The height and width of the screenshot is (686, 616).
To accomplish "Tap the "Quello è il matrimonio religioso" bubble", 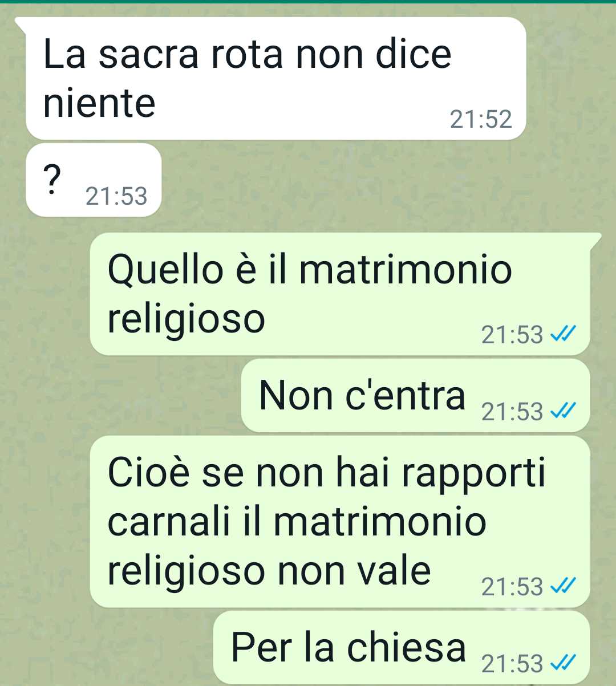I will tap(340, 294).
